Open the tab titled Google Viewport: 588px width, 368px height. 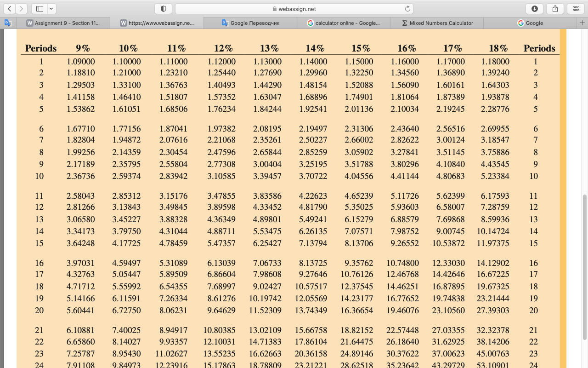pos(530,23)
